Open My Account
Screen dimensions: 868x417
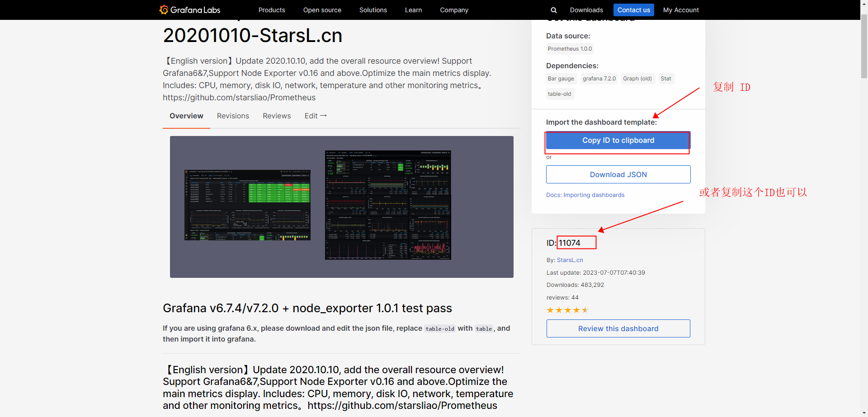point(680,10)
